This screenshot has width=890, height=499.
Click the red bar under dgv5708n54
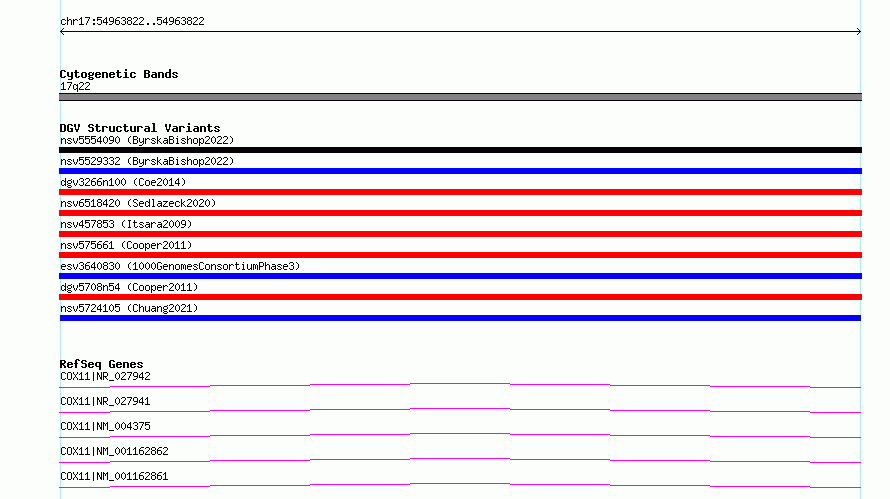coord(460,297)
